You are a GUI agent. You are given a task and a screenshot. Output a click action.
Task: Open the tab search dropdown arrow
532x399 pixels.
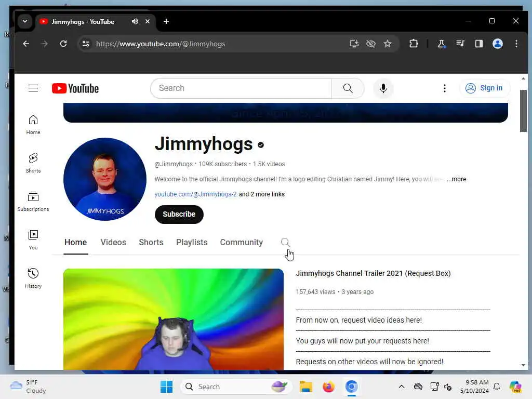[25, 21]
